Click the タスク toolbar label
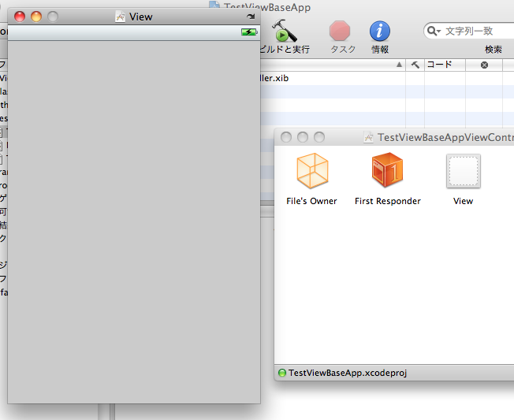Viewport: 514px width, 420px height. coord(343,50)
